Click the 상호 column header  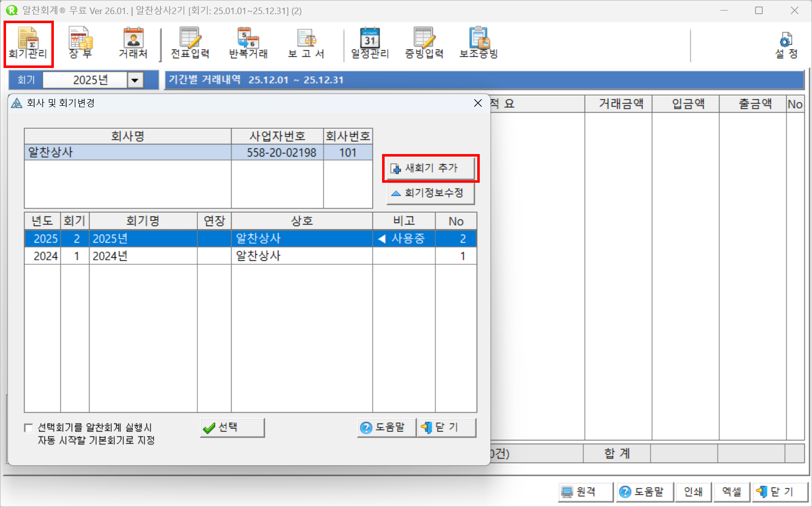coord(302,221)
